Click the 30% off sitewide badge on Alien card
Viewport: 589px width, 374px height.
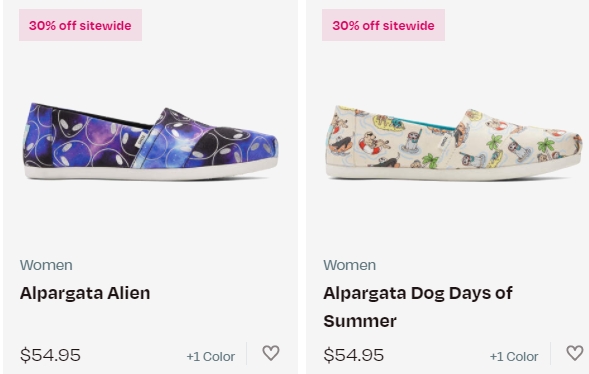pyautogui.click(x=80, y=25)
